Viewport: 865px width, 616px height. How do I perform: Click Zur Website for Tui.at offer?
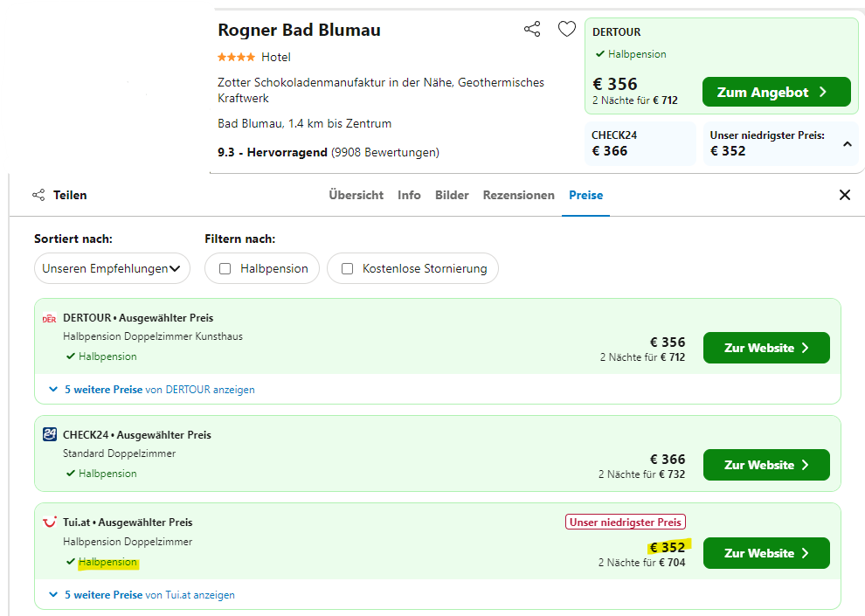[x=766, y=553]
